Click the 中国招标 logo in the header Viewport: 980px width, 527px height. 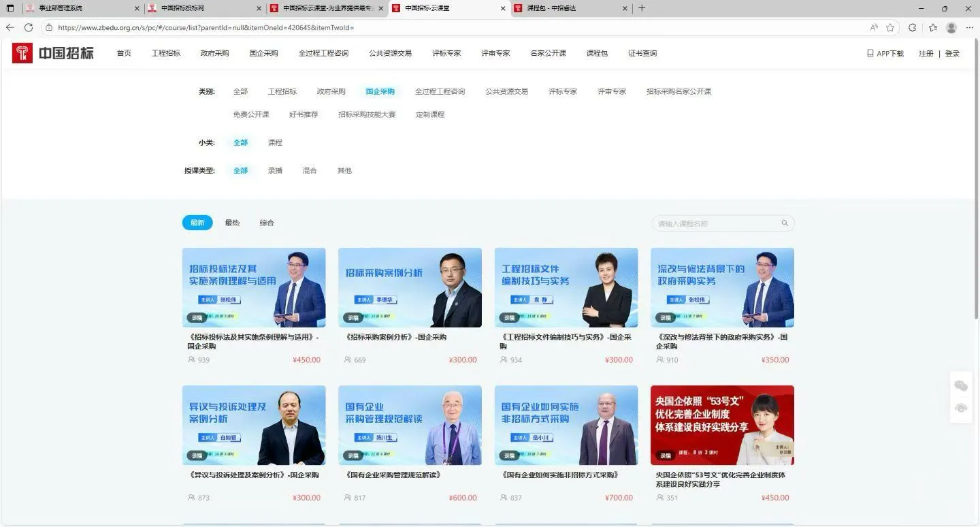52,52
